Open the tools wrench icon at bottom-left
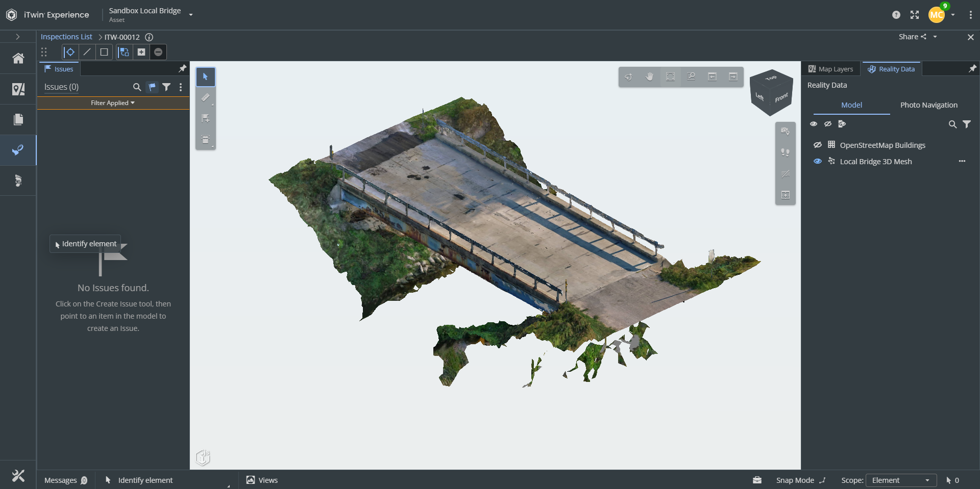 point(18,476)
